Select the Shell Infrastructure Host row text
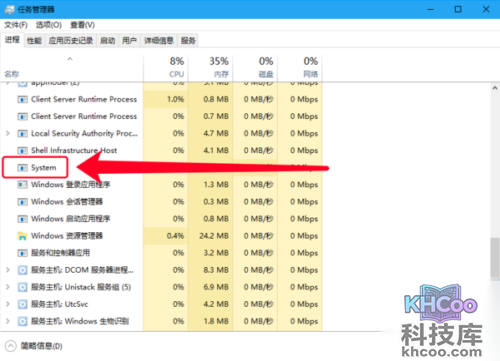This screenshot has height=361, width=500. [x=74, y=150]
